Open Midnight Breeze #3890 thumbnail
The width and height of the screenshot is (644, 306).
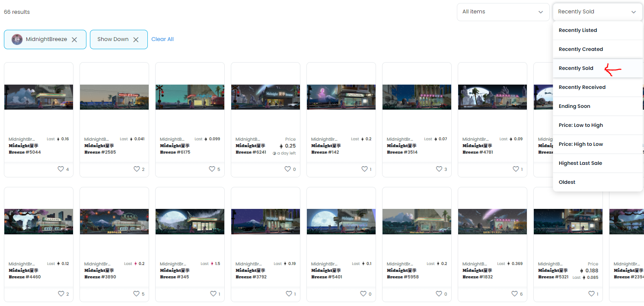point(114,222)
